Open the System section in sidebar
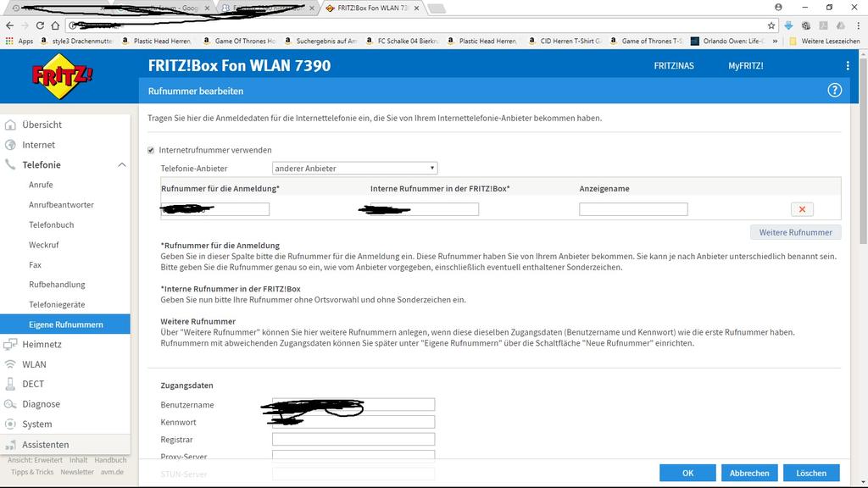This screenshot has width=868, height=488. pos(36,424)
